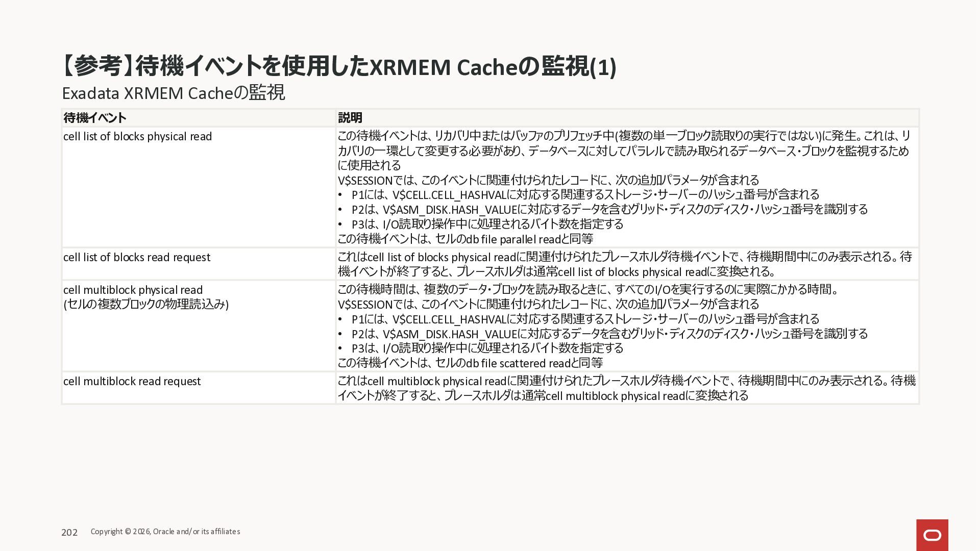The image size is (980, 551).
Task: Click the slide title about XRMEM Cache
Action: (x=338, y=66)
